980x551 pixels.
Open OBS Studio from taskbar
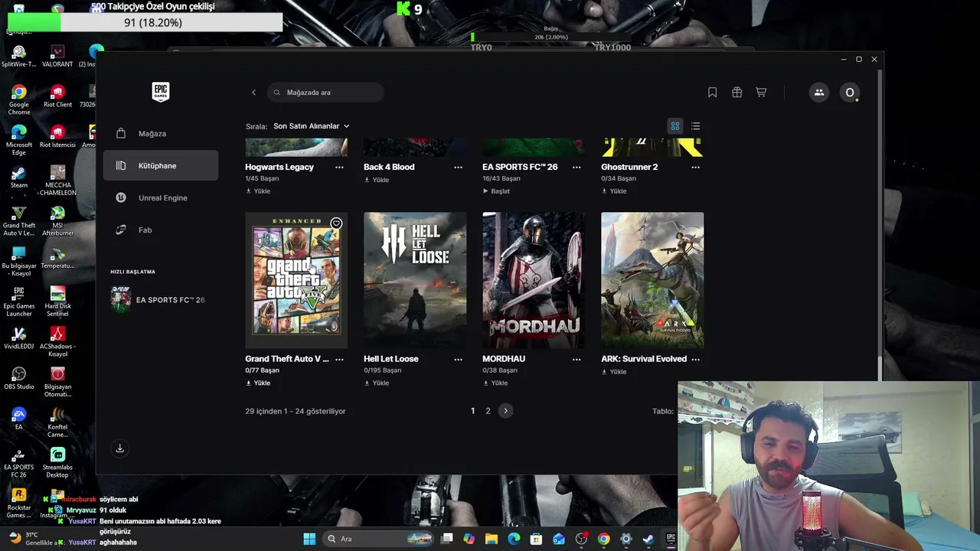(581, 539)
